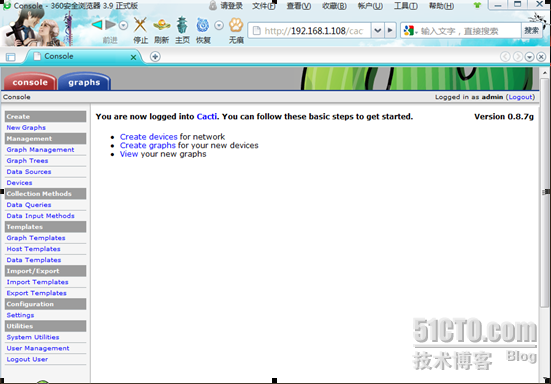Viewport: 551px width, 384px height.
Task: Open Data Queries in sidebar
Action: [29, 205]
